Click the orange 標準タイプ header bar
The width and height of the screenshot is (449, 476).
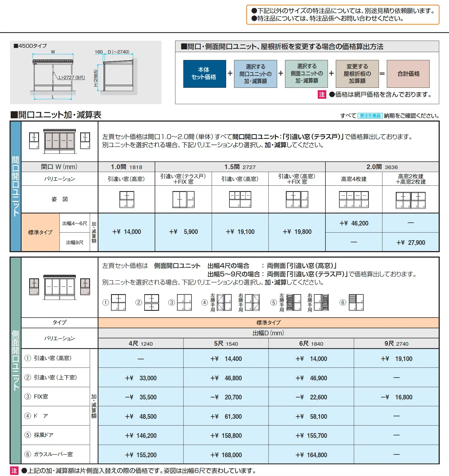click(x=268, y=323)
